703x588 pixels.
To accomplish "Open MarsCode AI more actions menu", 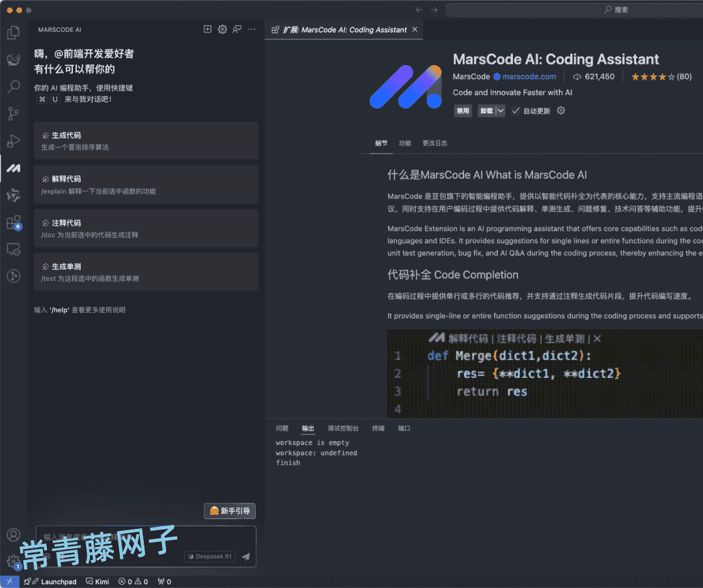I will (x=251, y=29).
